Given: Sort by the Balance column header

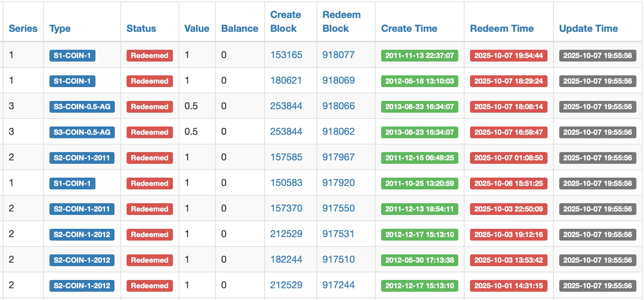Looking at the screenshot, I should pyautogui.click(x=240, y=28).
